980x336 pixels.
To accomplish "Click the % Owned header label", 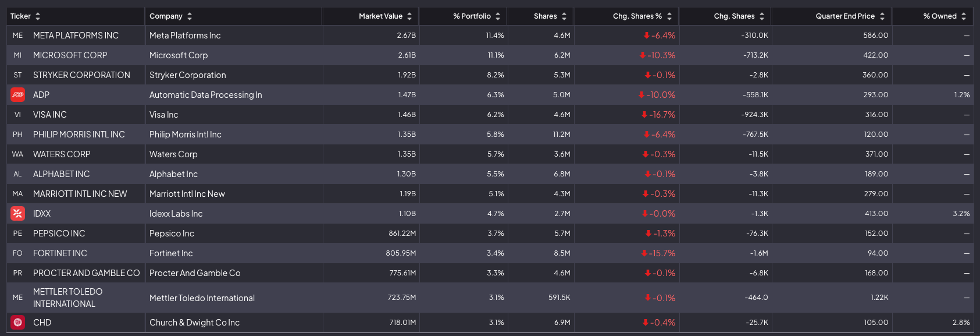I will coord(940,16).
